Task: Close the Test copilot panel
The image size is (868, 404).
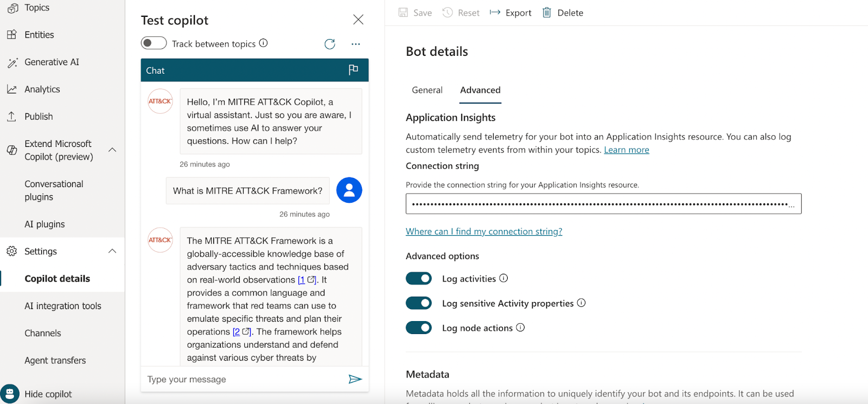Action: point(358,20)
